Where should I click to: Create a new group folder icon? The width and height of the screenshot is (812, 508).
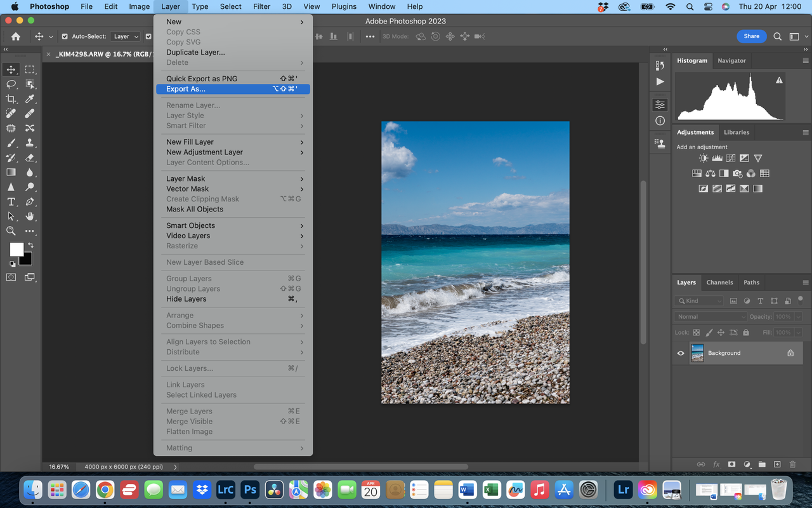pos(762,464)
